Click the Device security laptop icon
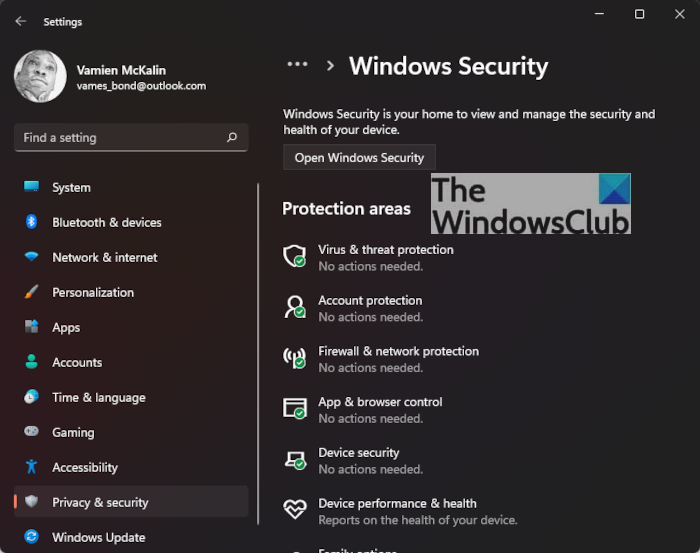700x553 pixels. pos(295,460)
